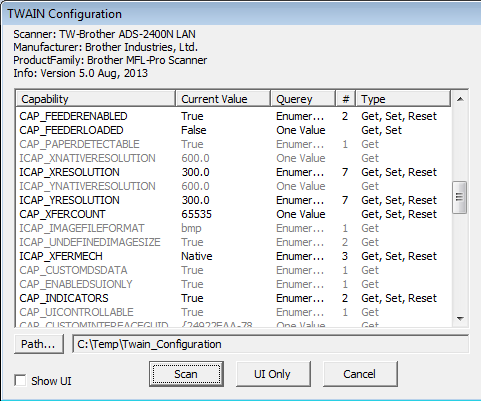The image size is (481, 401).
Task: Sort by the Type column header
Action: click(x=403, y=99)
